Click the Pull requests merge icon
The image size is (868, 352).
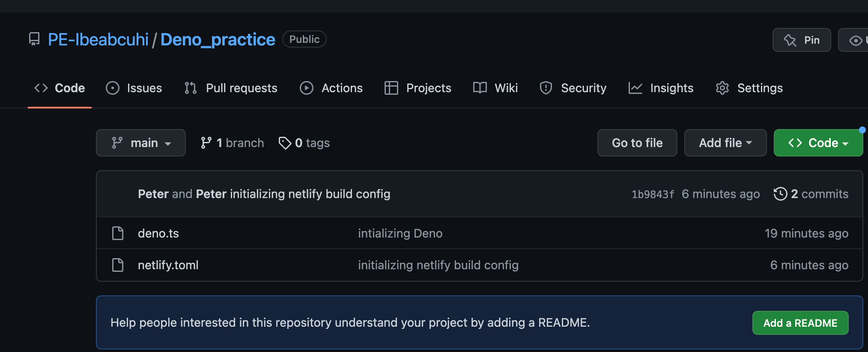[x=191, y=88]
